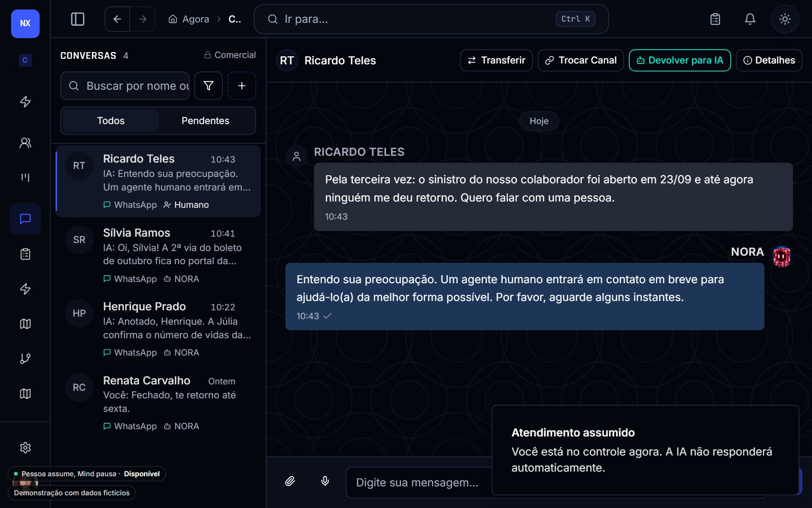Click the RC avatar for Renata Carvalho

click(79, 387)
